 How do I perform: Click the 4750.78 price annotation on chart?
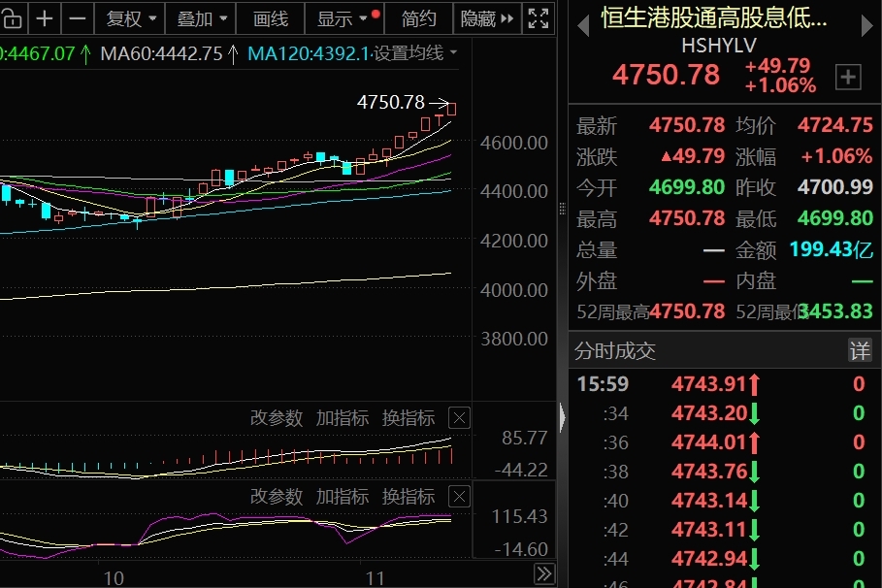pos(390,102)
